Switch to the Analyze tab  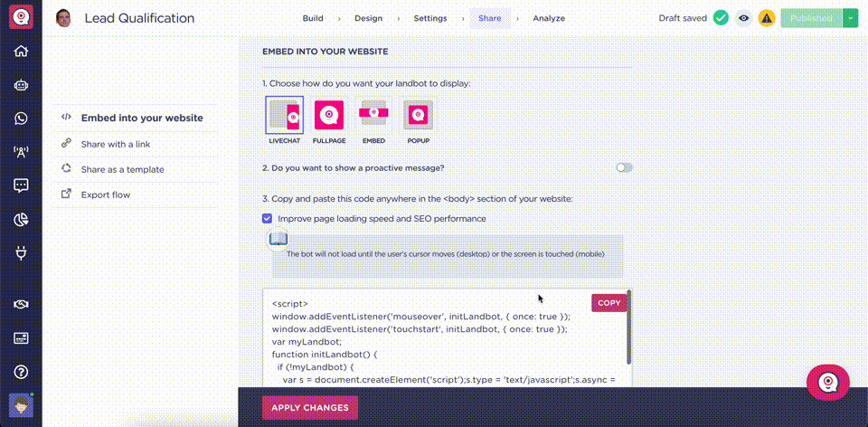pyautogui.click(x=549, y=18)
